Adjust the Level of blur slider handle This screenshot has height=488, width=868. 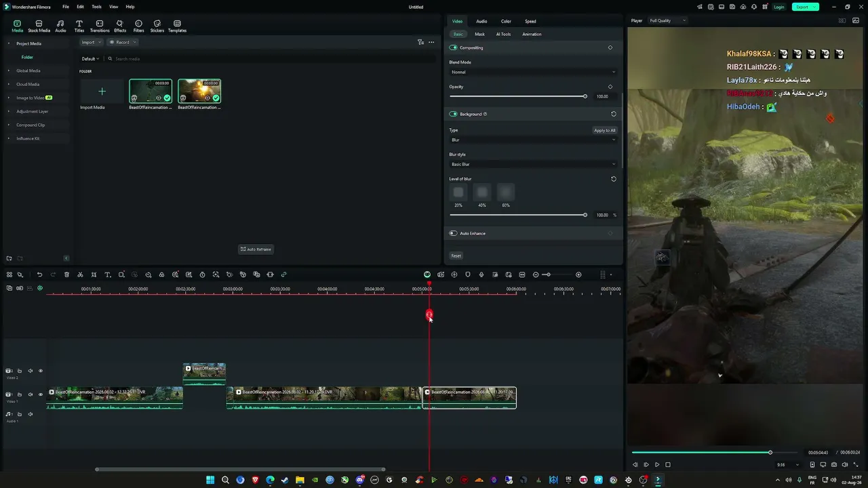(x=585, y=215)
